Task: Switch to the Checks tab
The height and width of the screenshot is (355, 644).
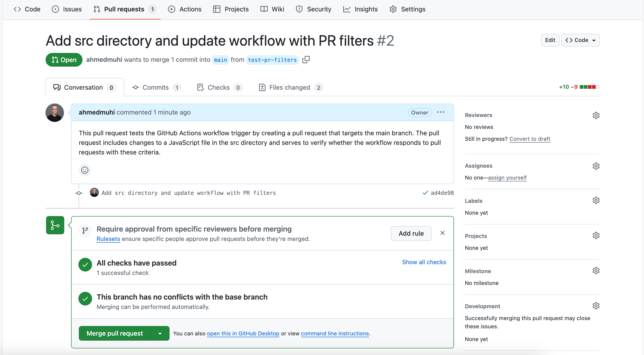Action: pos(219,87)
